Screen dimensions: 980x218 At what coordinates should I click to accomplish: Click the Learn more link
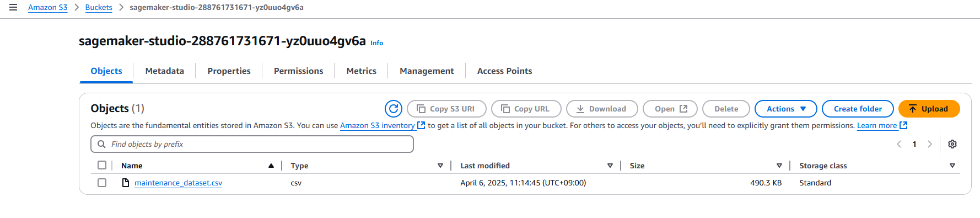pyautogui.click(x=877, y=125)
